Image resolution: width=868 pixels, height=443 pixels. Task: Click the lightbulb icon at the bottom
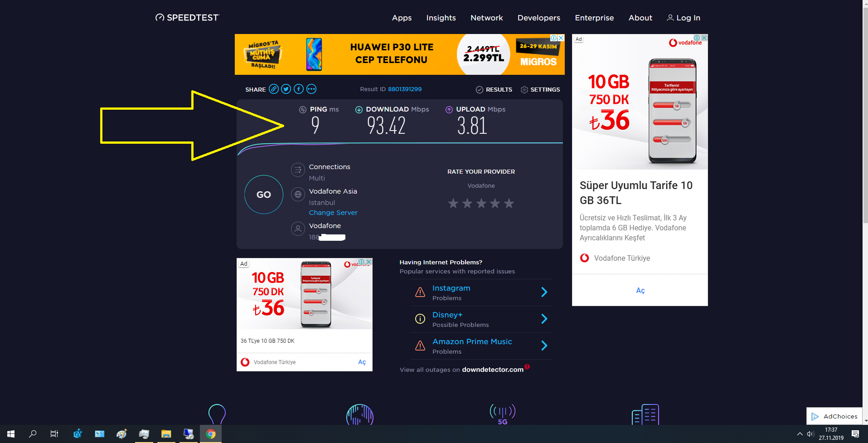point(217,414)
